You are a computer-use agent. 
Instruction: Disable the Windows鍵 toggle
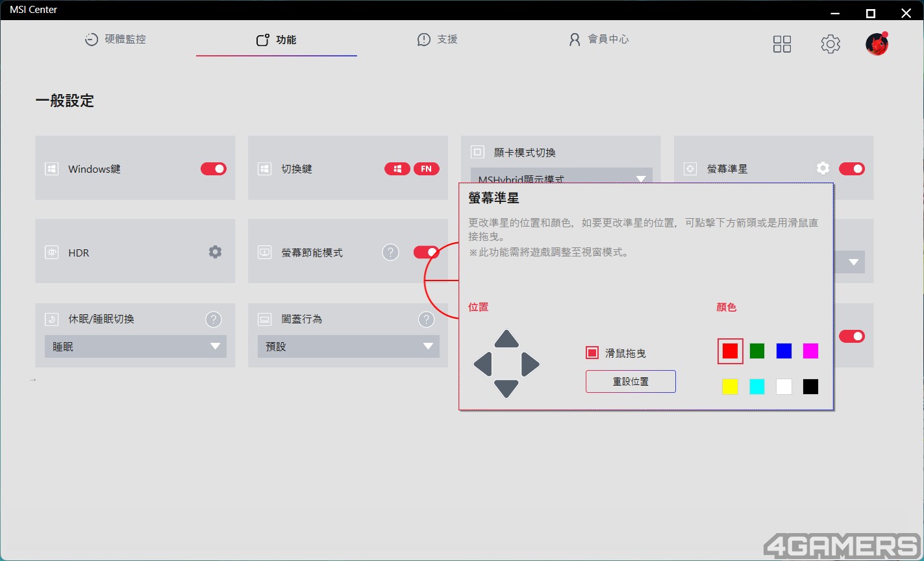(213, 169)
